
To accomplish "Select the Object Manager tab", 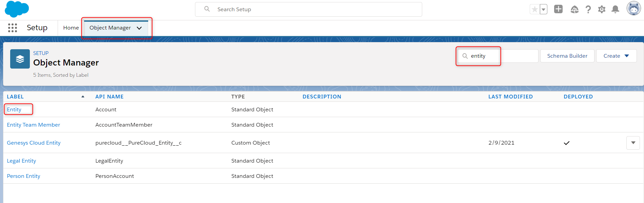I will point(110,28).
